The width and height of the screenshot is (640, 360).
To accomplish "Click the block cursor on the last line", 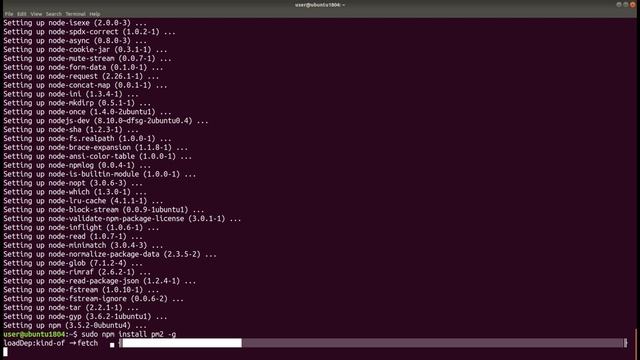I will [5, 352].
